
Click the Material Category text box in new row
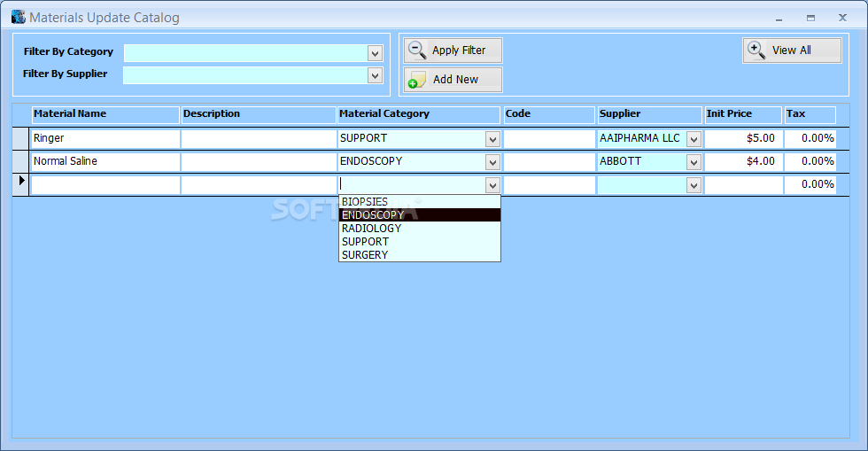tap(412, 184)
